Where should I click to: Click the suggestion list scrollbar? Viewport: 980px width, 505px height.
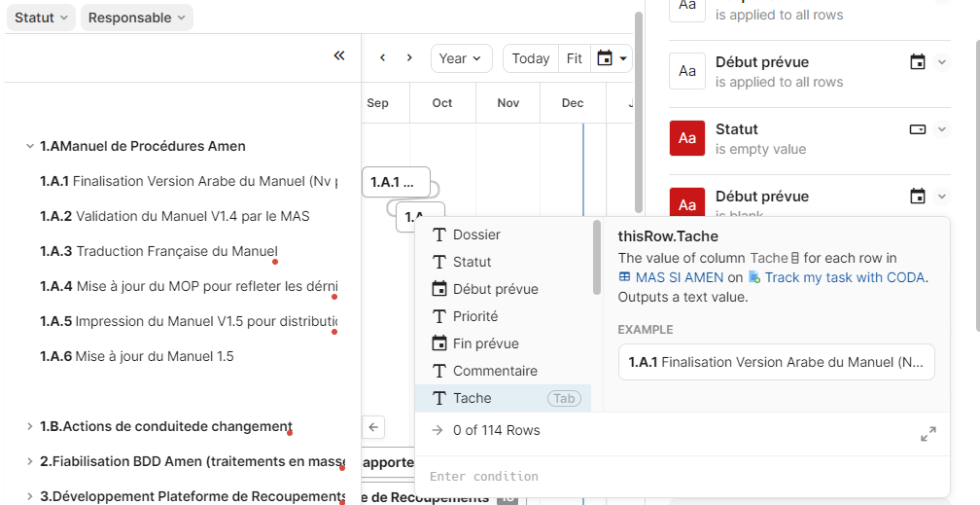(597, 257)
